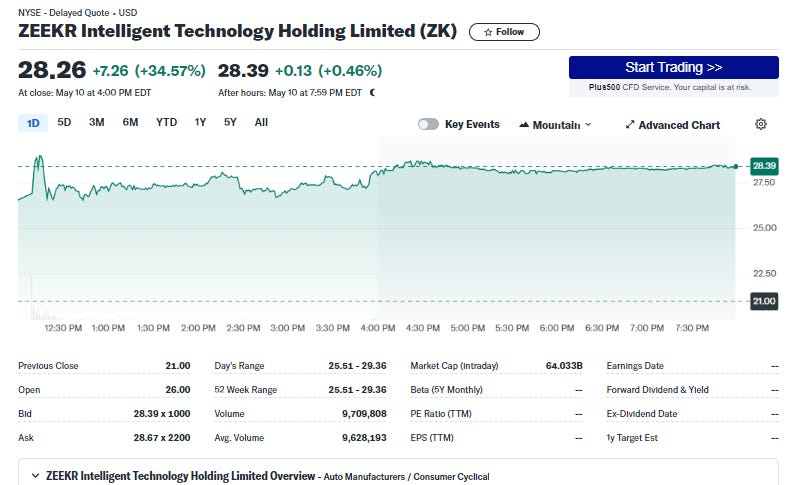This screenshot has height=485, width=788.
Task: Select the 5Y time range
Action: (x=230, y=122)
